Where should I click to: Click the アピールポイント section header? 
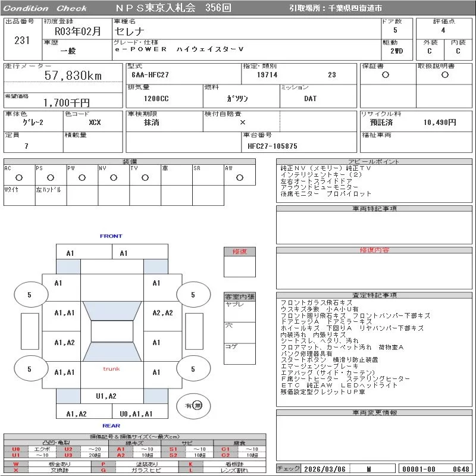click(x=374, y=162)
